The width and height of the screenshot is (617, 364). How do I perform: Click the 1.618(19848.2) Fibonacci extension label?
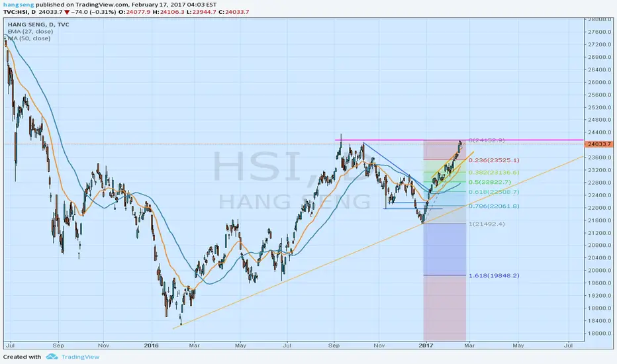point(494,275)
